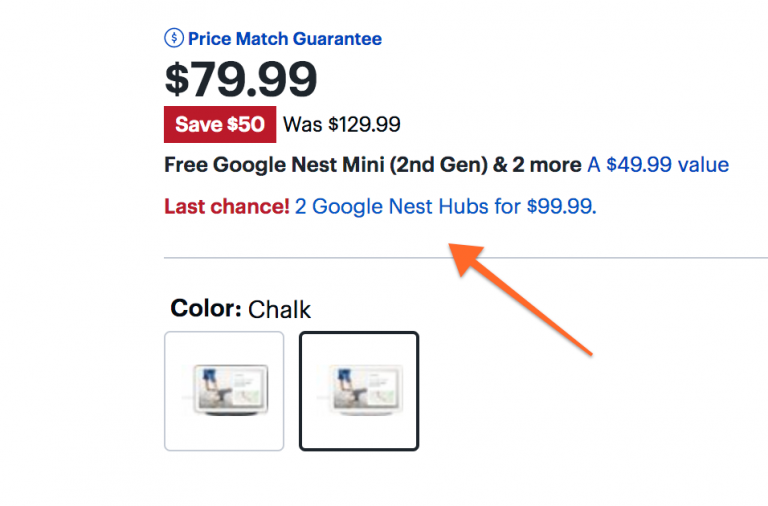Click the tail end of the orange arrow

pyautogui.click(x=586, y=348)
